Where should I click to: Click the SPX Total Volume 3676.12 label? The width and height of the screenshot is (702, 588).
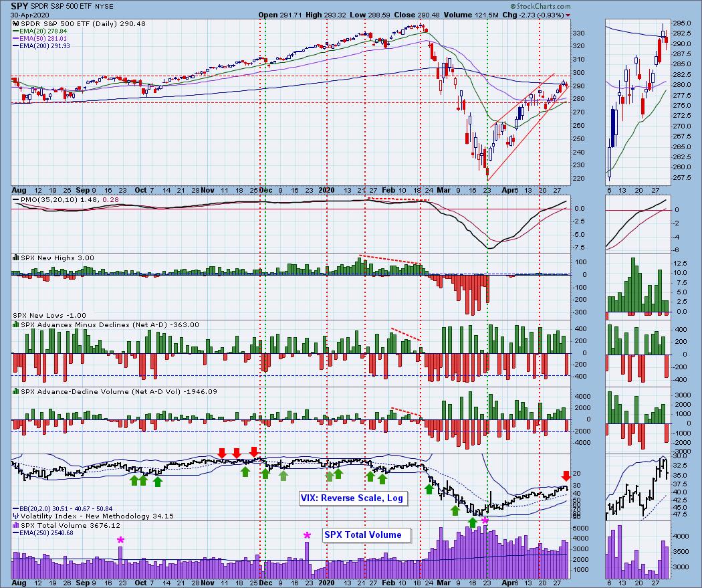coord(70,525)
